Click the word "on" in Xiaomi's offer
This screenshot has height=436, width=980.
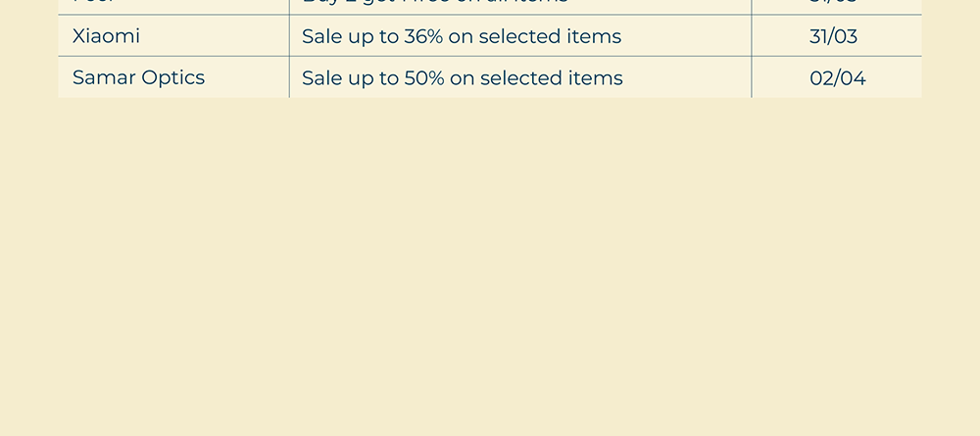point(461,37)
